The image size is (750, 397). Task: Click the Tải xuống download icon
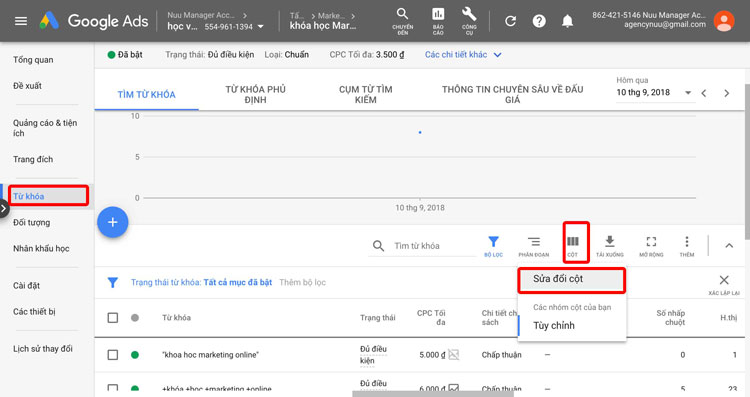coord(609,246)
